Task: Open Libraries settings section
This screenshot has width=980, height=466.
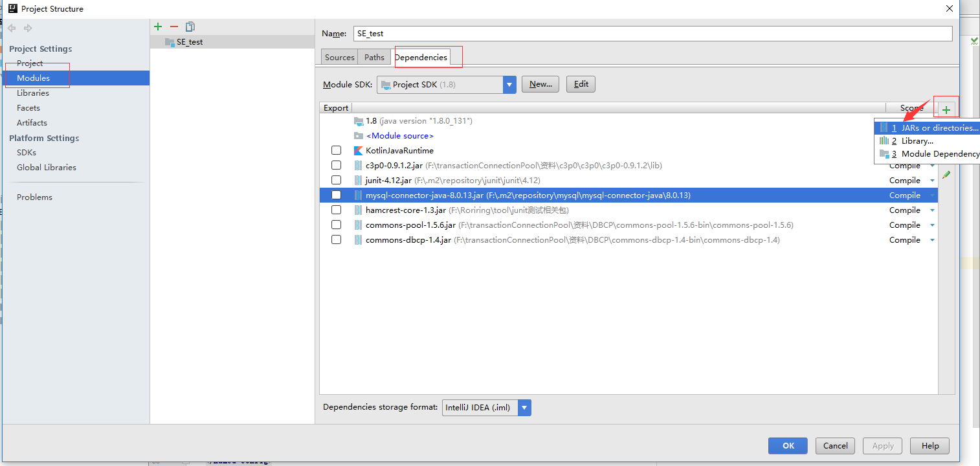Action: tap(33, 93)
